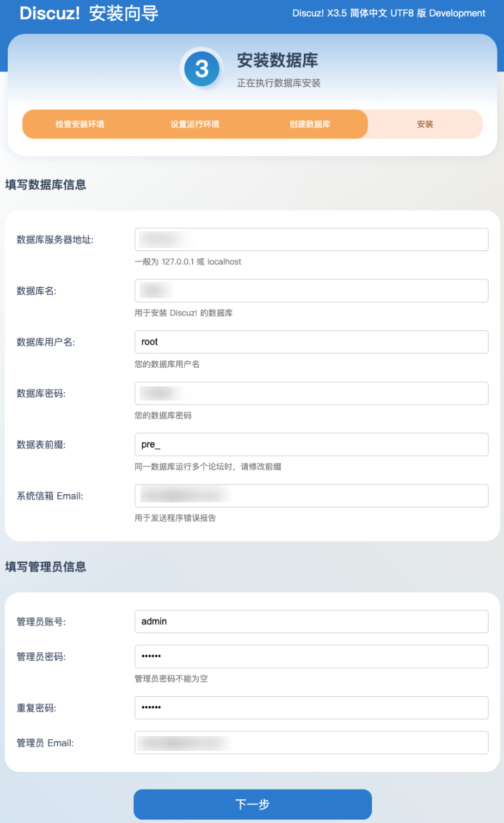Click the 正在执行数据库安装 subtitle
This screenshot has width=504, height=823.
click(279, 83)
